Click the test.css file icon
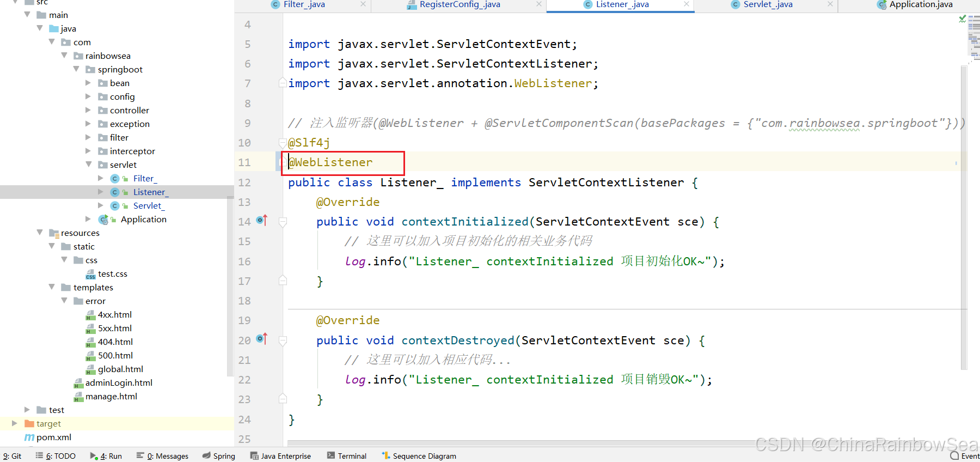Screen dimensions: 980x462 [x=90, y=274]
